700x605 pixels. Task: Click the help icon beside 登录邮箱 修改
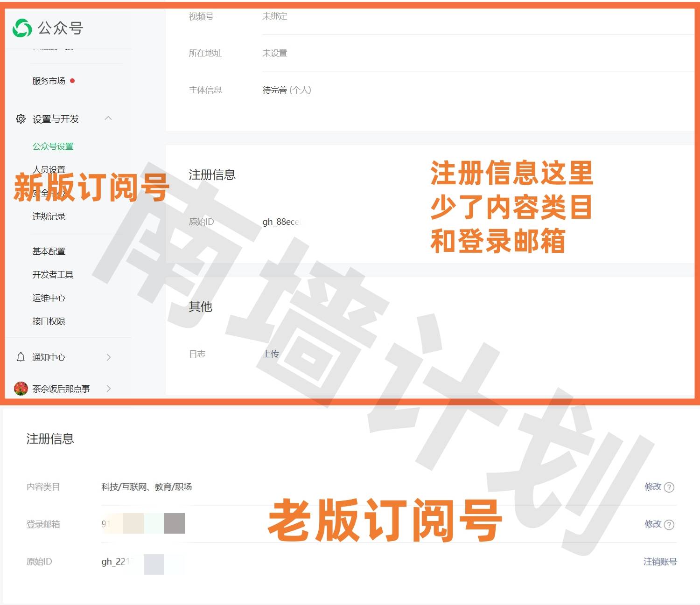[669, 525]
